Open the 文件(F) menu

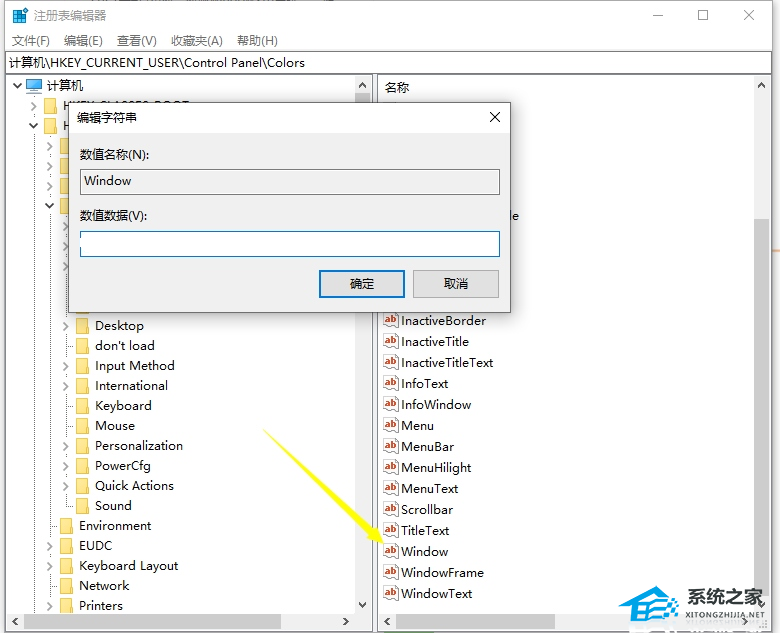click(x=31, y=41)
